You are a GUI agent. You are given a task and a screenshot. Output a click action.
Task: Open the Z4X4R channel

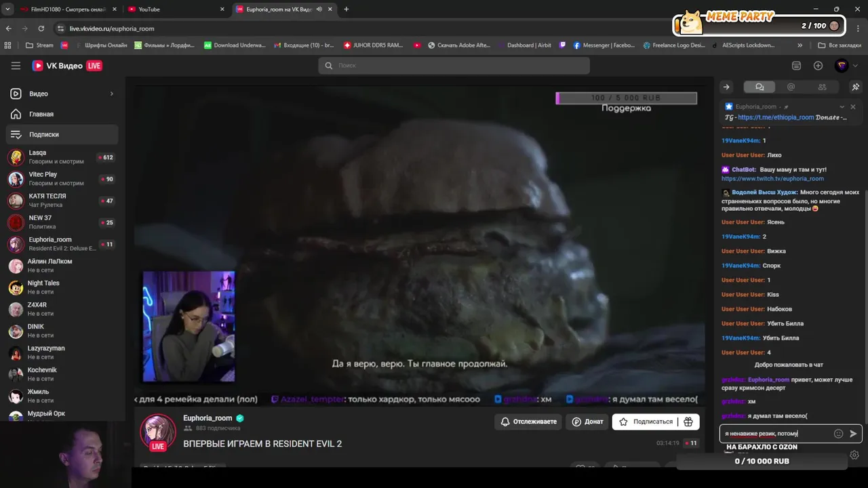[x=62, y=309]
